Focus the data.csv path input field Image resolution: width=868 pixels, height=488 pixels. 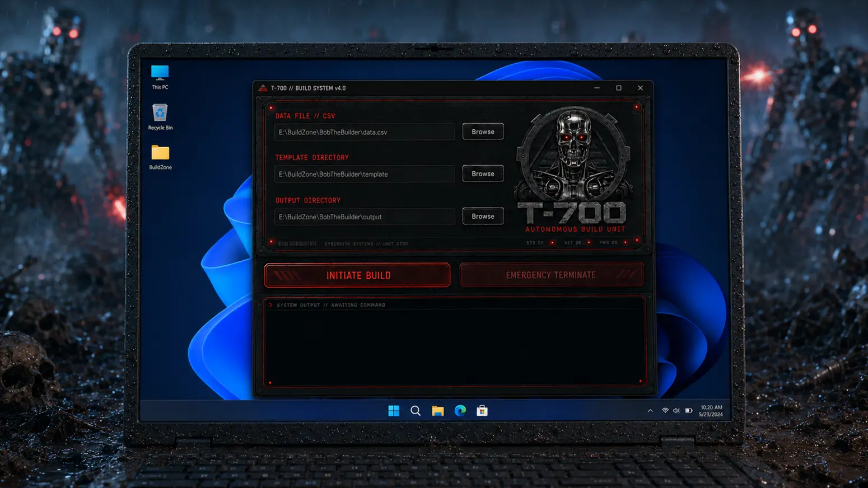click(365, 132)
